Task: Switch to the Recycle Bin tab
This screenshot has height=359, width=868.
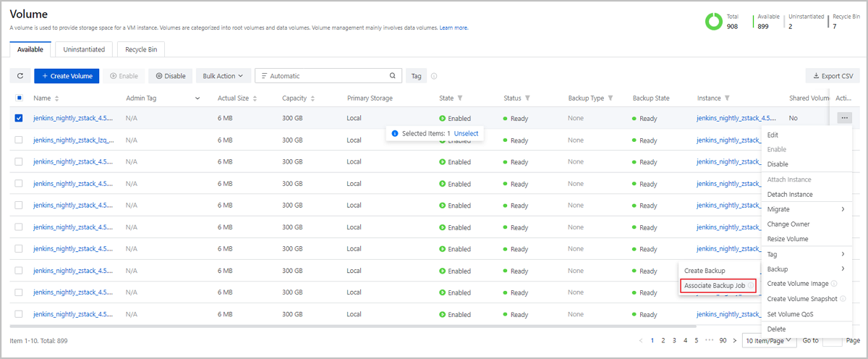Action: tap(141, 49)
